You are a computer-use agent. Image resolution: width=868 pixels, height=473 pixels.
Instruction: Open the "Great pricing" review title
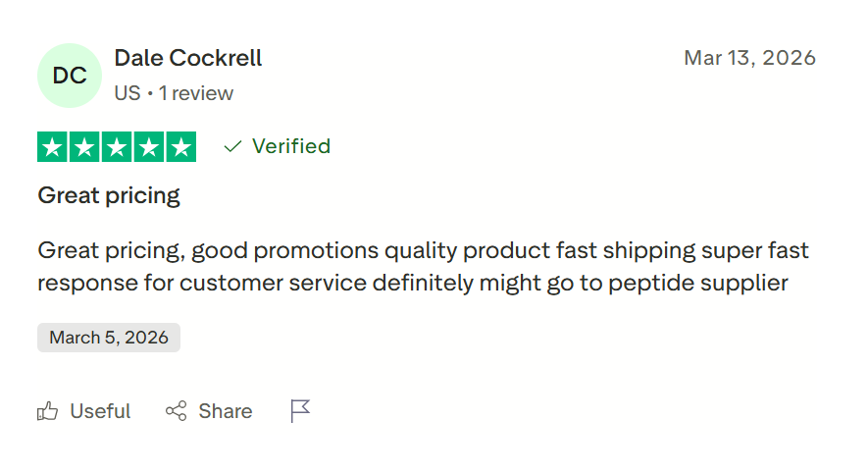tap(109, 195)
